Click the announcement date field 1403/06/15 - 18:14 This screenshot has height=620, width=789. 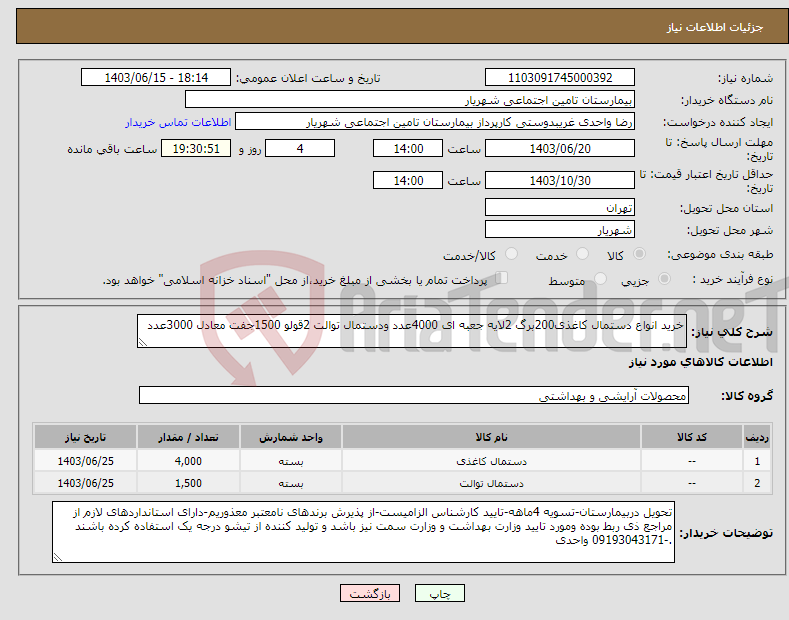[x=156, y=78]
